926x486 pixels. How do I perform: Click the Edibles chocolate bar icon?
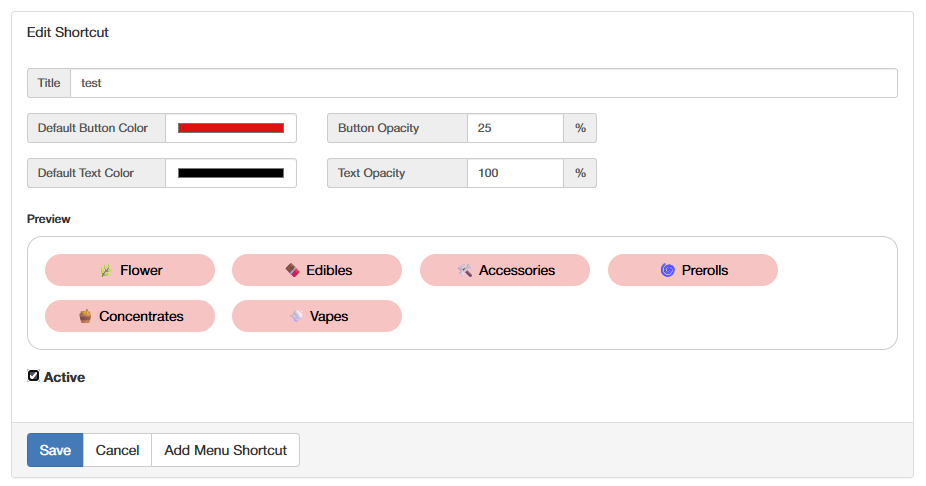[292, 270]
